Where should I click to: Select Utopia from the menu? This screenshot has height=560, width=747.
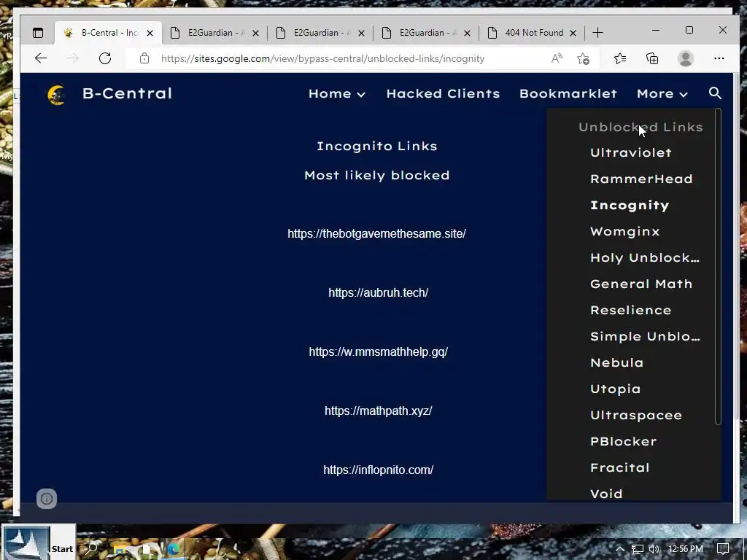tap(616, 389)
